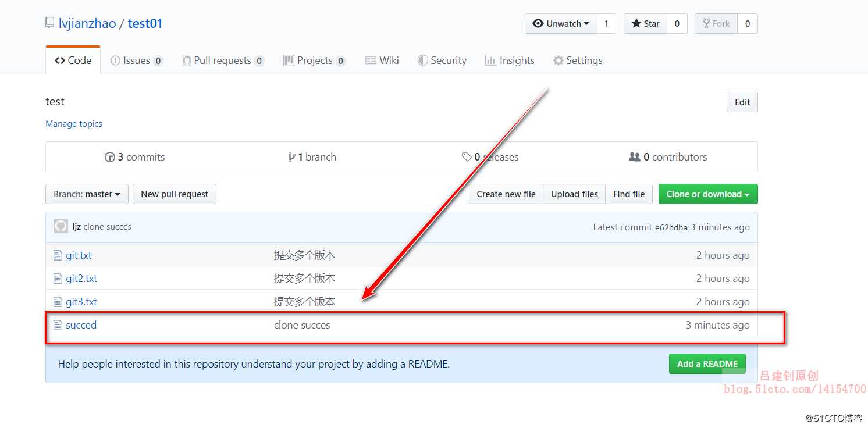Click commit message in git2.txt row
Screen dimensions: 868x428
tap(304, 279)
